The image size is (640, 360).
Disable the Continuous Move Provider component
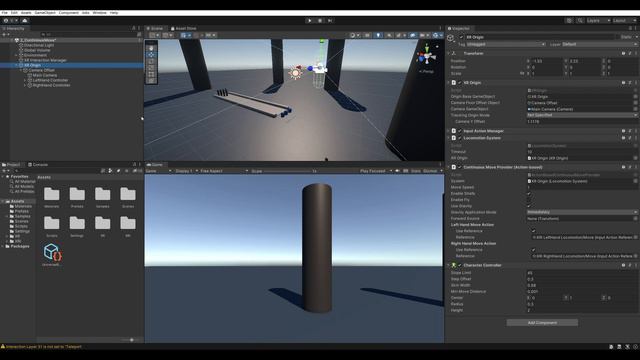point(460,167)
